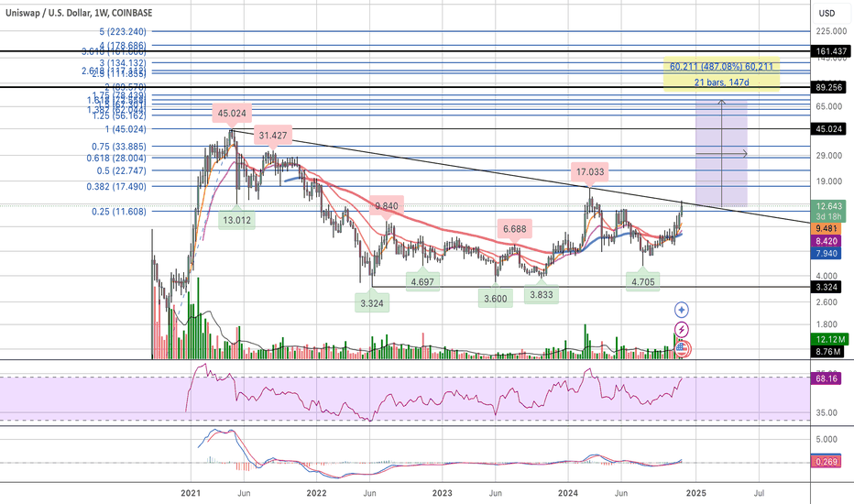Click the 45.024 pink pivot high label
The image size is (854, 504).
pyautogui.click(x=232, y=114)
